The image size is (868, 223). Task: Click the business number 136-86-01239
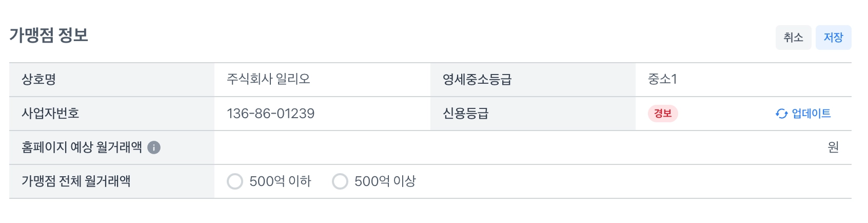tap(270, 114)
